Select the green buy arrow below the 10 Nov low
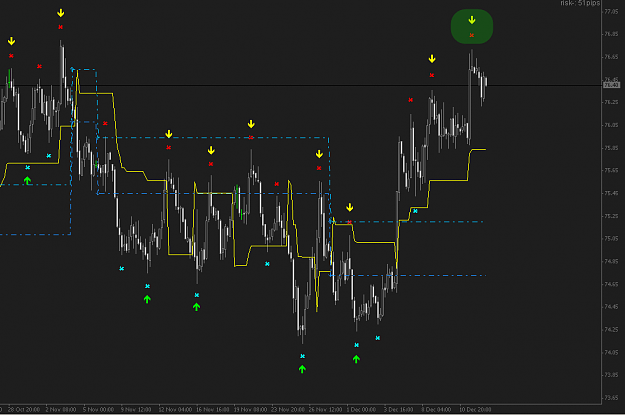Image resolution: width=625 pixels, height=415 pixels. 147,299
